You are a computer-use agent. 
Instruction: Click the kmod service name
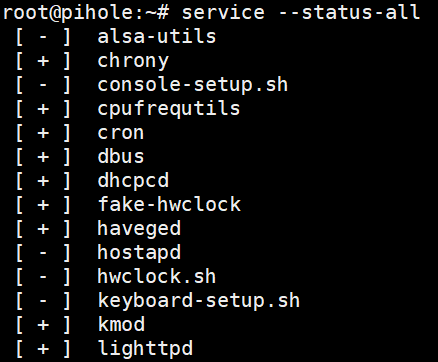click(121, 324)
